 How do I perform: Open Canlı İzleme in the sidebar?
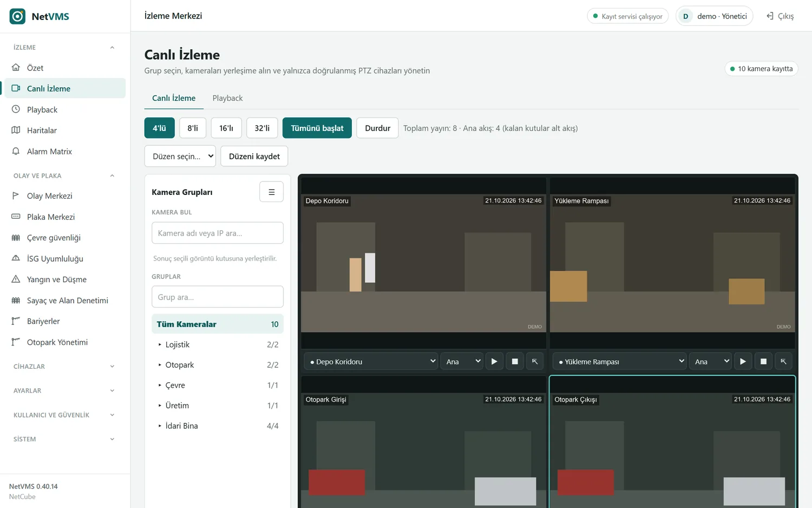[x=65, y=88]
